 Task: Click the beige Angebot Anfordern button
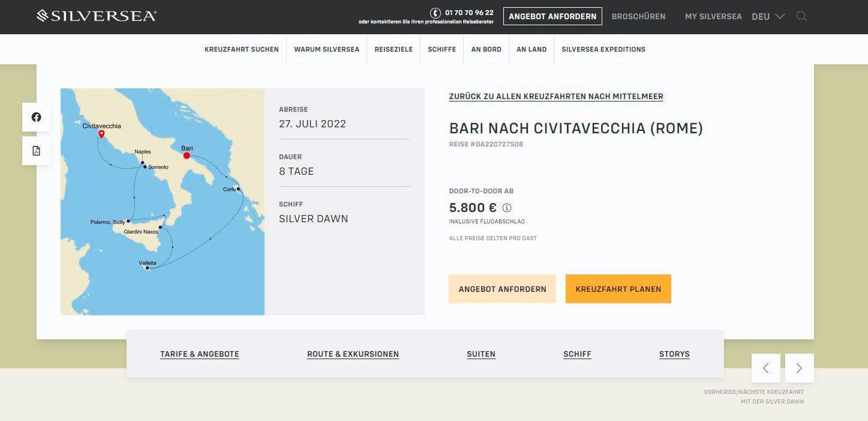pyautogui.click(x=502, y=289)
